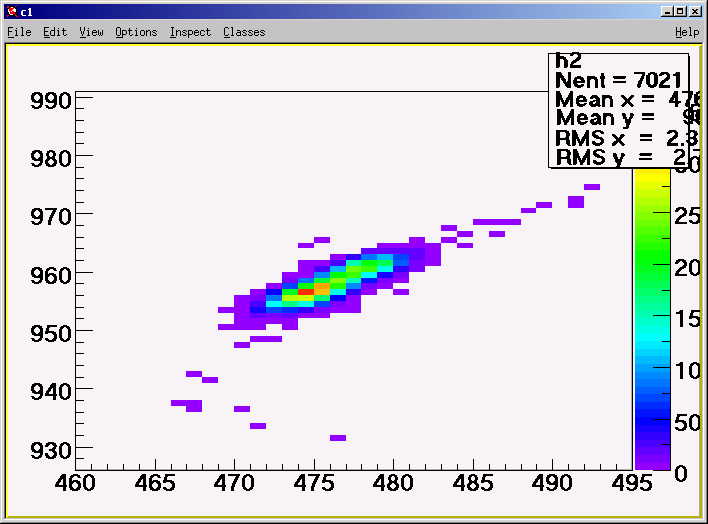Click the RMS y statistics line
Screen dimensions: 708x524
click(x=627, y=157)
